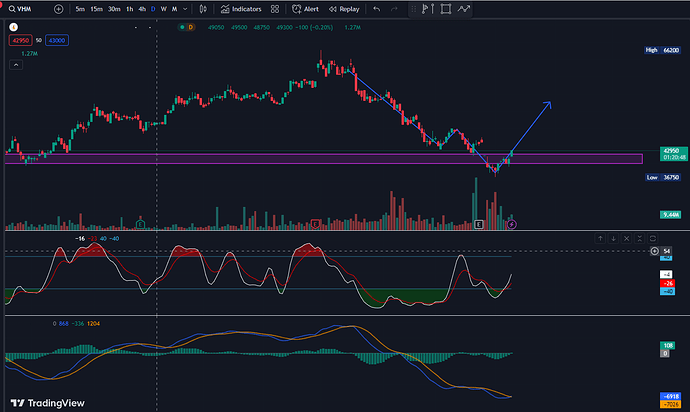Select the rectangle drawing tool

click(445, 10)
